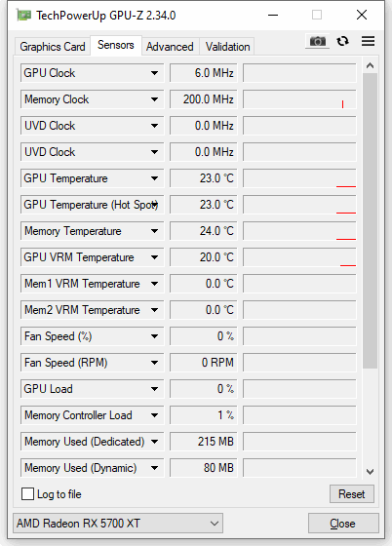The height and width of the screenshot is (546, 392).
Task: Enable the Log to file checkbox
Action: (28, 493)
